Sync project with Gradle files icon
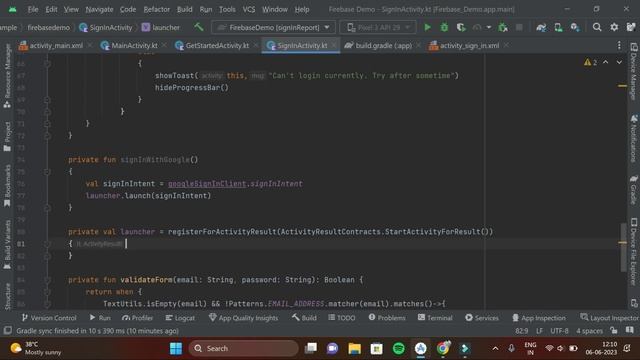 (541, 27)
